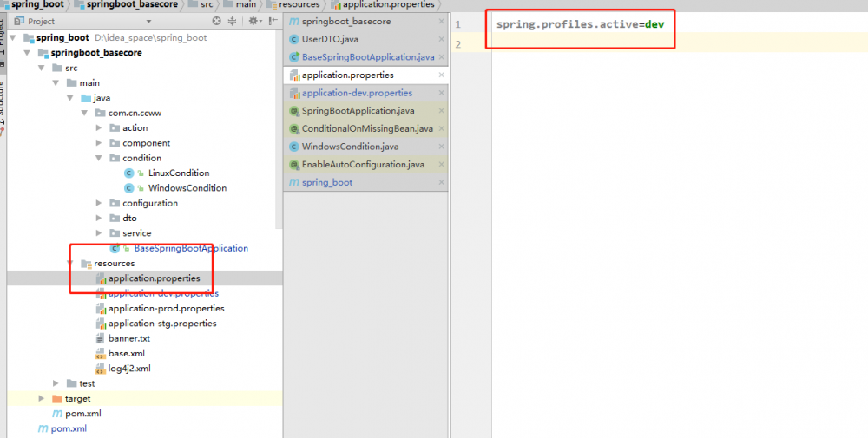The height and width of the screenshot is (438, 868).
Task: Close the springboot_basecore editor tab
Action: coord(441,22)
